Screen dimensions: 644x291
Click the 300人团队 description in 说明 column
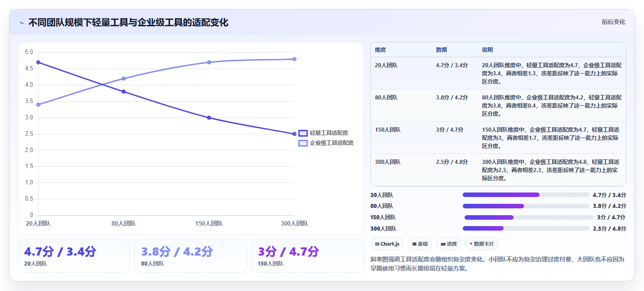click(552, 170)
